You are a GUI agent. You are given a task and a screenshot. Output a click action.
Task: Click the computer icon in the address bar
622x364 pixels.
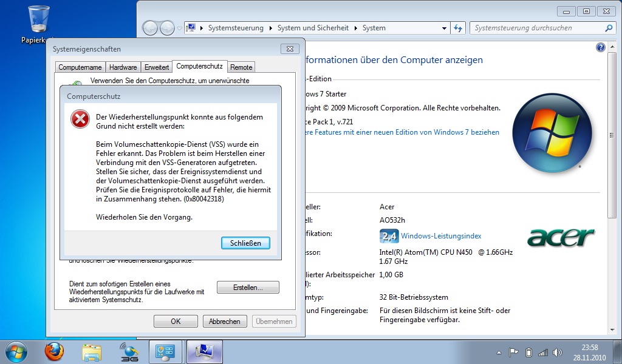tap(191, 28)
